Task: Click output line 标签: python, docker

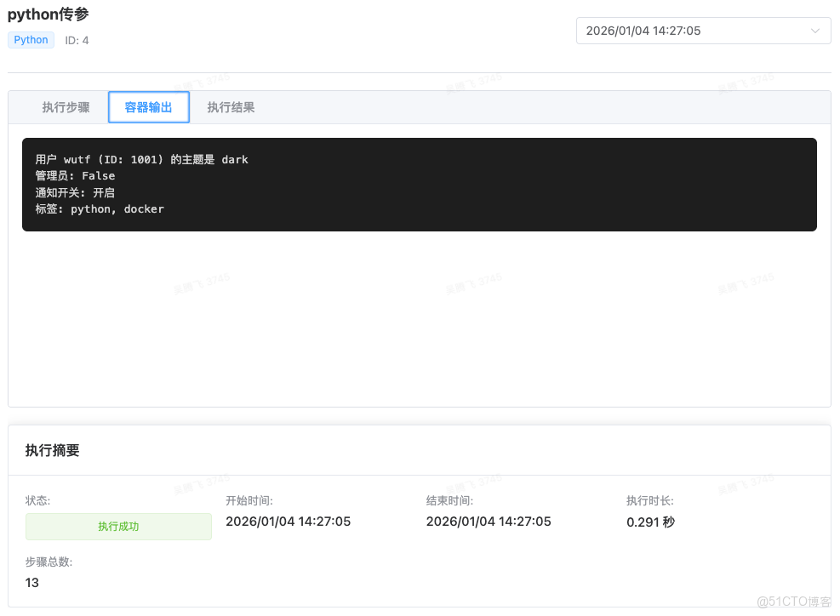Action: (100, 209)
